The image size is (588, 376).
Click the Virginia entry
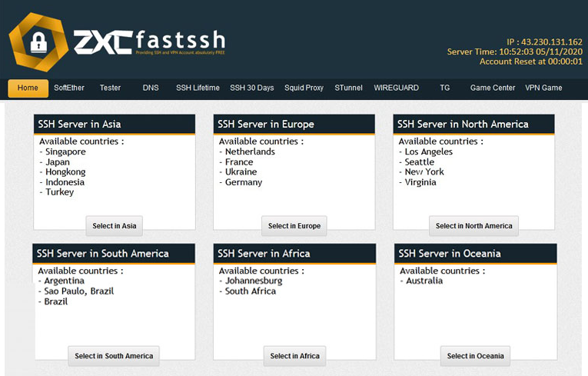pyautogui.click(x=420, y=182)
